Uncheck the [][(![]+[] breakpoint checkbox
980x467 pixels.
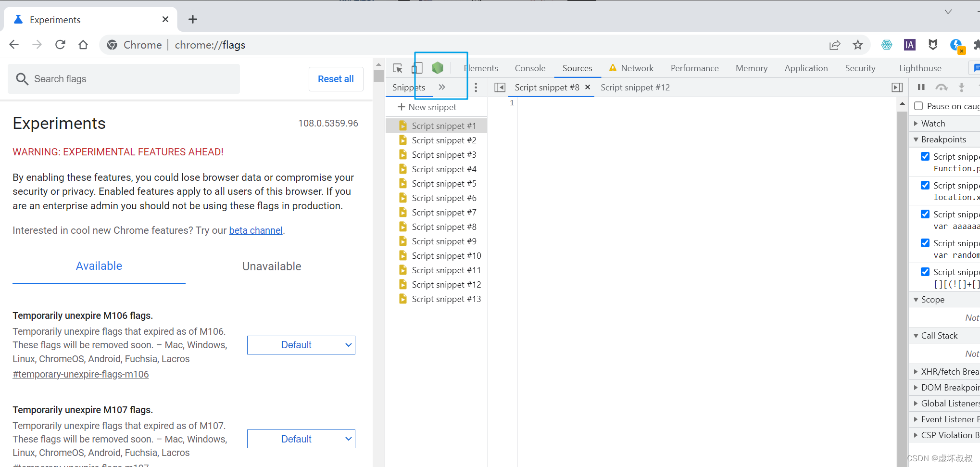point(925,272)
